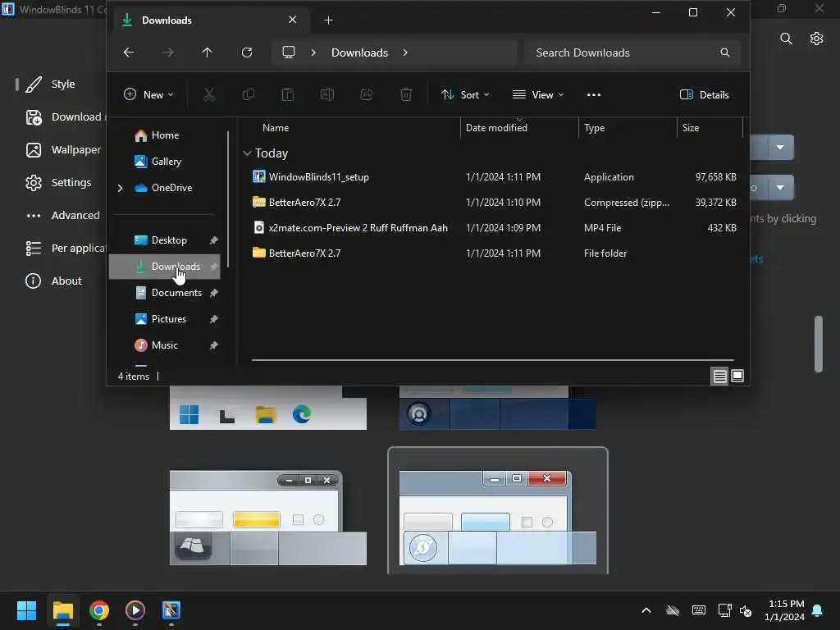Click the Cut icon in Explorer toolbar
The width and height of the screenshot is (840, 630).
209,95
